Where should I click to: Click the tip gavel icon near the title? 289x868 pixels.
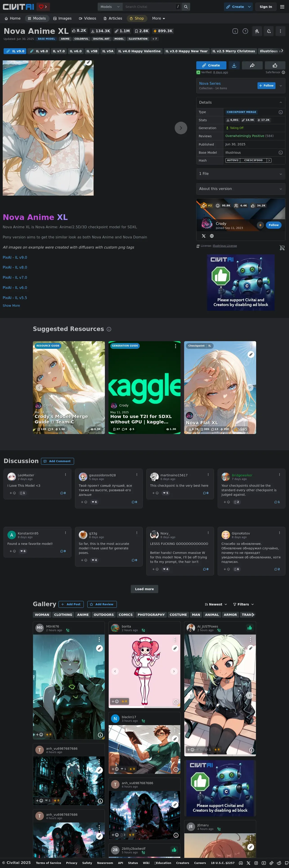click(257, 31)
